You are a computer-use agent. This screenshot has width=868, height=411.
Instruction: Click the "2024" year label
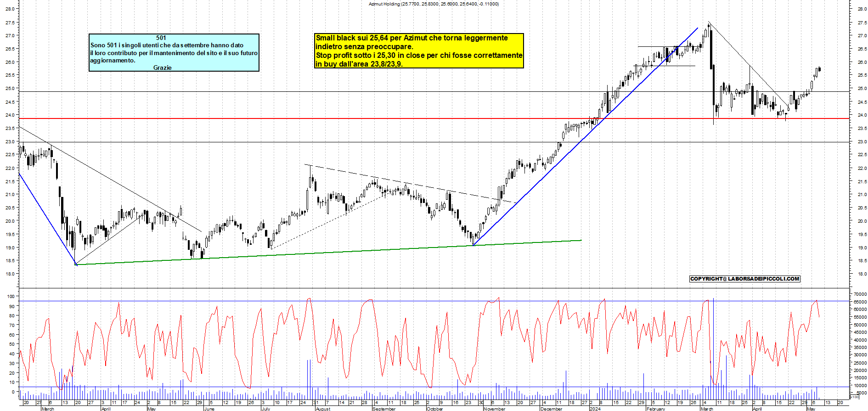point(595,409)
